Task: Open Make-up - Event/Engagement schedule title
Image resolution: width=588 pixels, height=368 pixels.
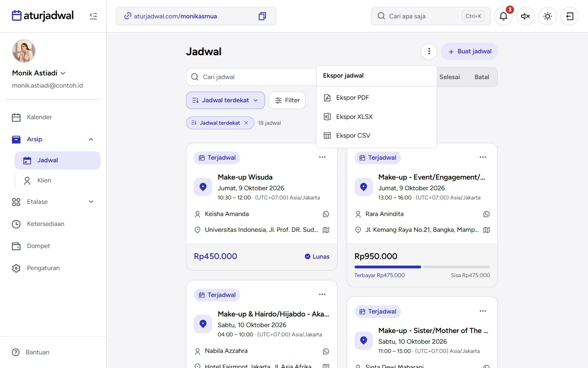Action: (x=432, y=177)
